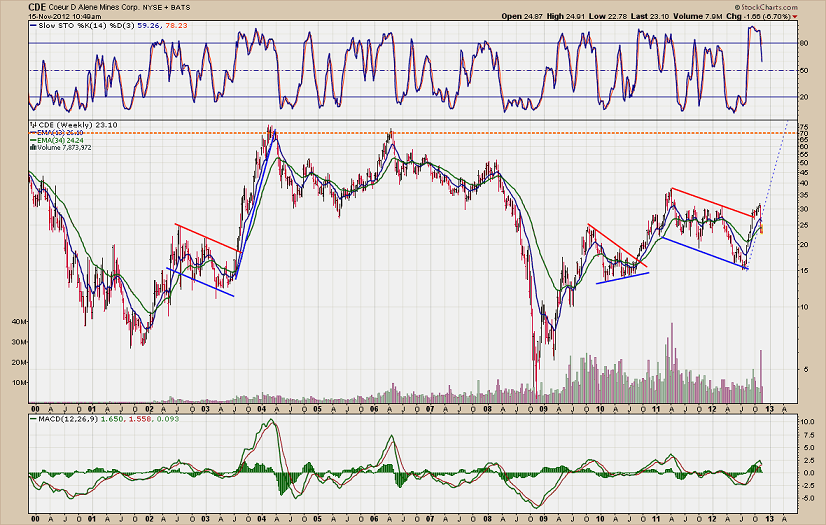Click the 20M volume axis label

pos(19,363)
